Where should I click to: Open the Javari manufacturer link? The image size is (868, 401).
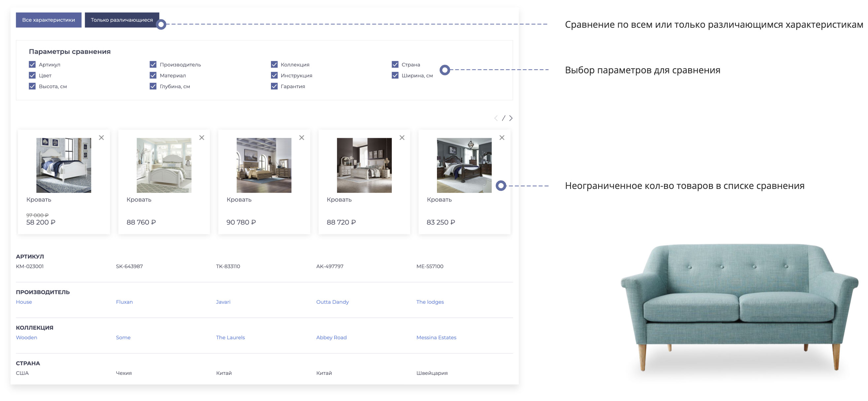tap(223, 302)
